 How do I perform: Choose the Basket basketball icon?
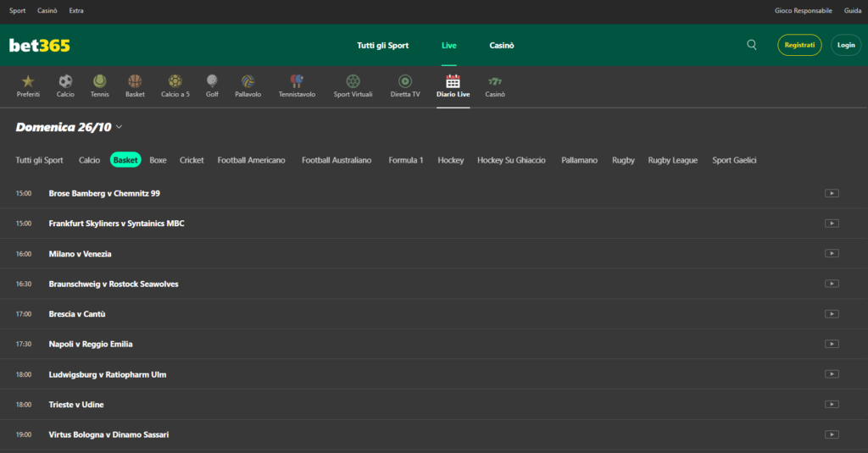tap(135, 81)
